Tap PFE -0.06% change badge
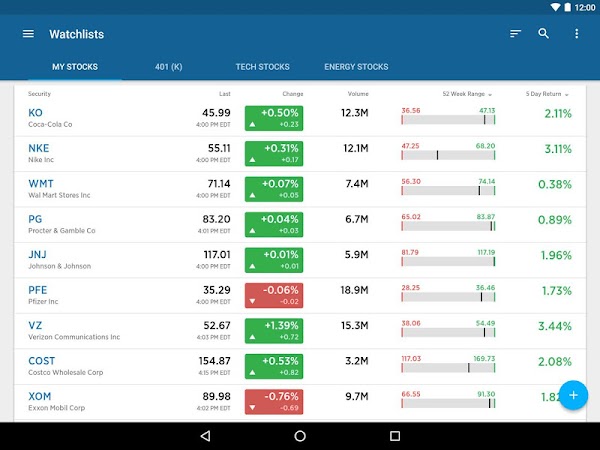This screenshot has width=600, height=450. pos(274,295)
